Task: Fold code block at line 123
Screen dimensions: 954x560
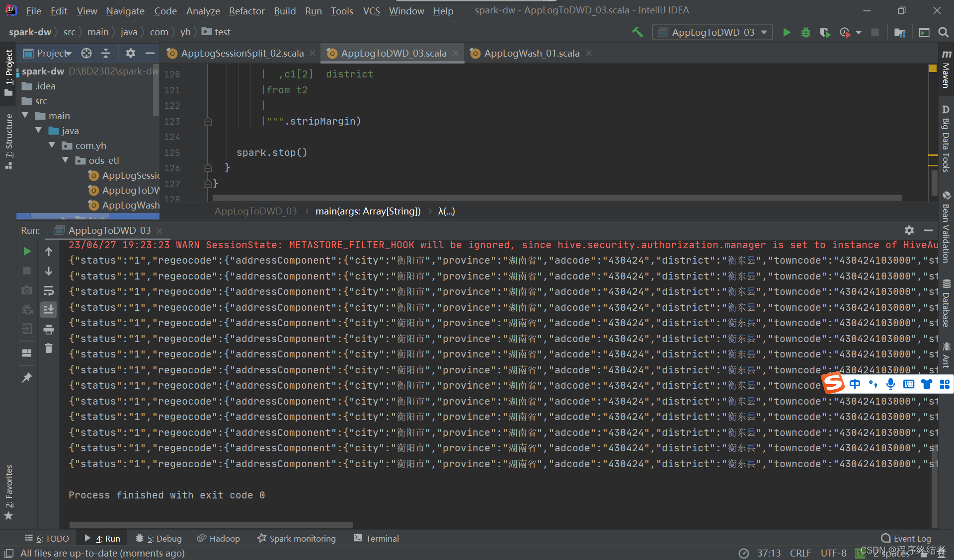Action: (208, 121)
